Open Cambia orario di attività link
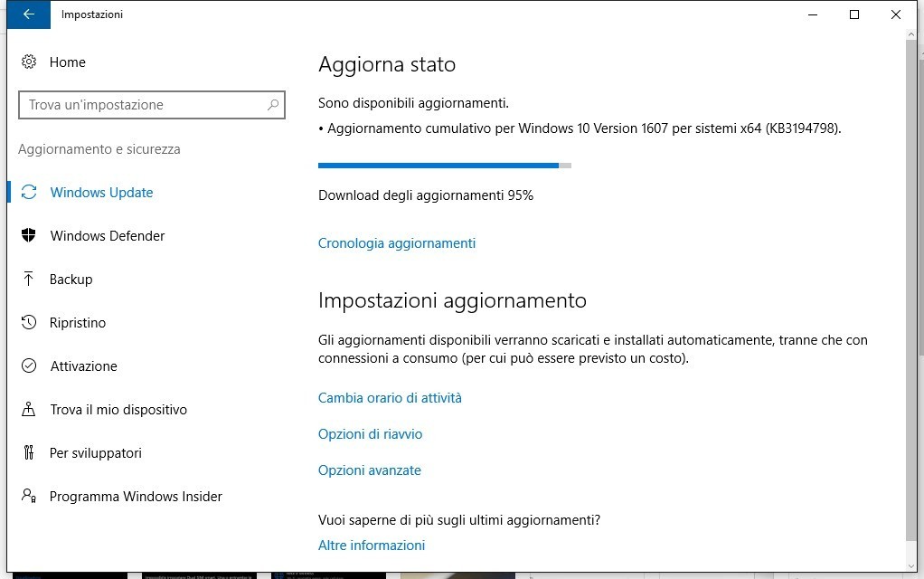 pyautogui.click(x=390, y=398)
